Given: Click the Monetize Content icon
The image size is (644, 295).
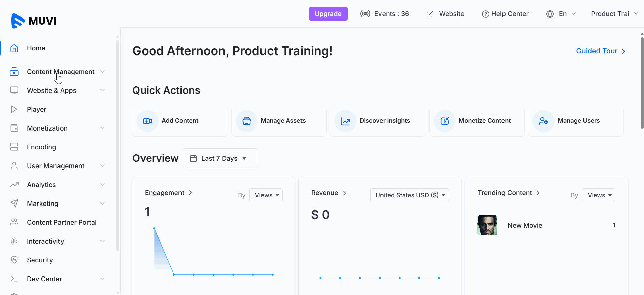Looking at the screenshot, I should (444, 121).
